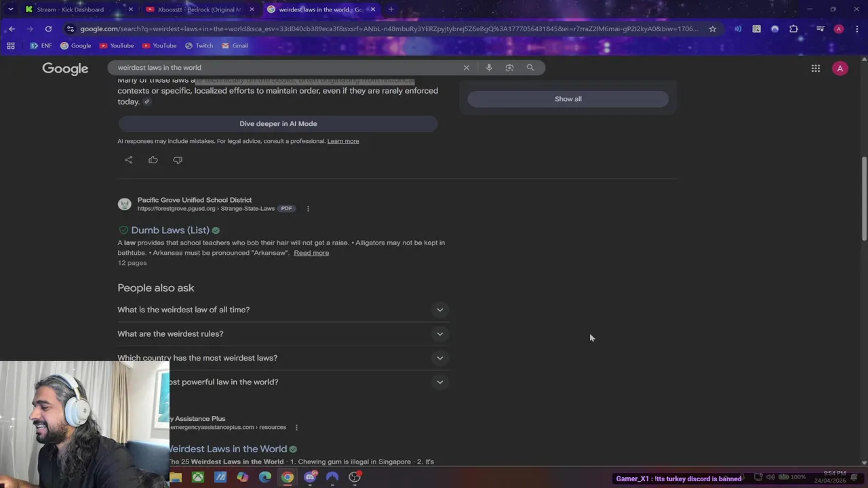This screenshot has height=488, width=868.
Task: Open Copilot from the taskbar
Action: pyautogui.click(x=243, y=477)
